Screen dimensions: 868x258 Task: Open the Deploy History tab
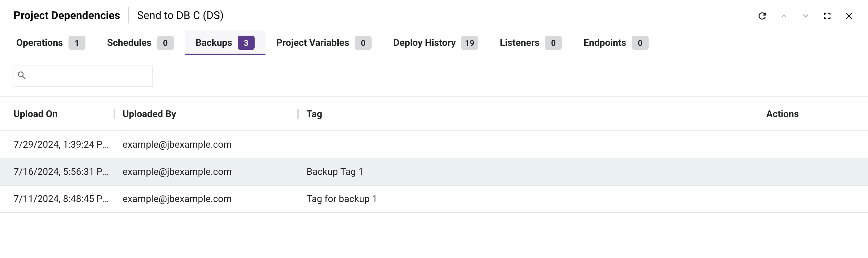coord(424,43)
